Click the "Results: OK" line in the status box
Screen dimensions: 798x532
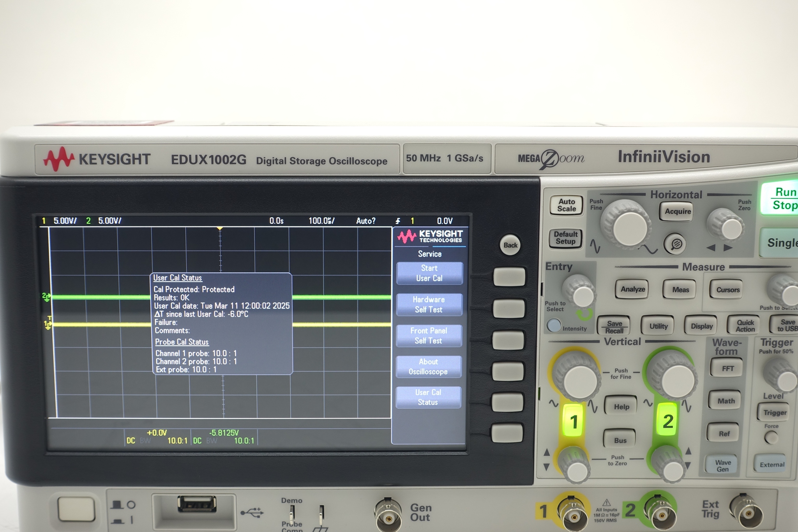[171, 298]
